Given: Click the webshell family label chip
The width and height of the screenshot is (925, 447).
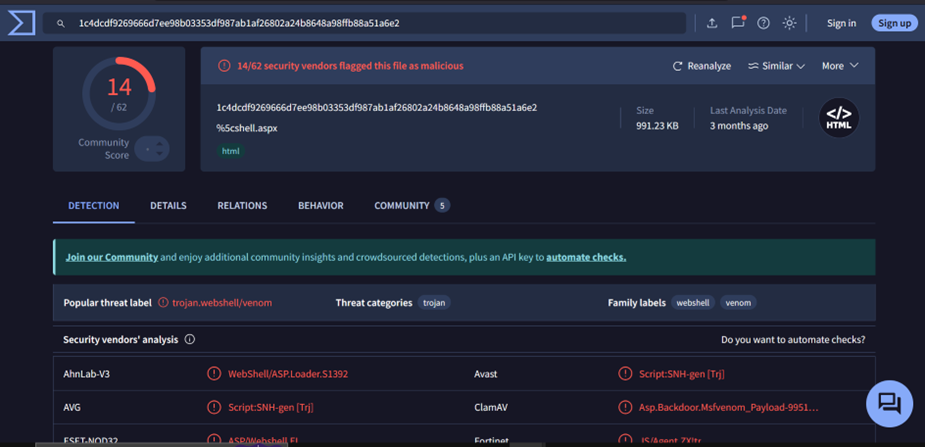Looking at the screenshot, I should point(693,303).
